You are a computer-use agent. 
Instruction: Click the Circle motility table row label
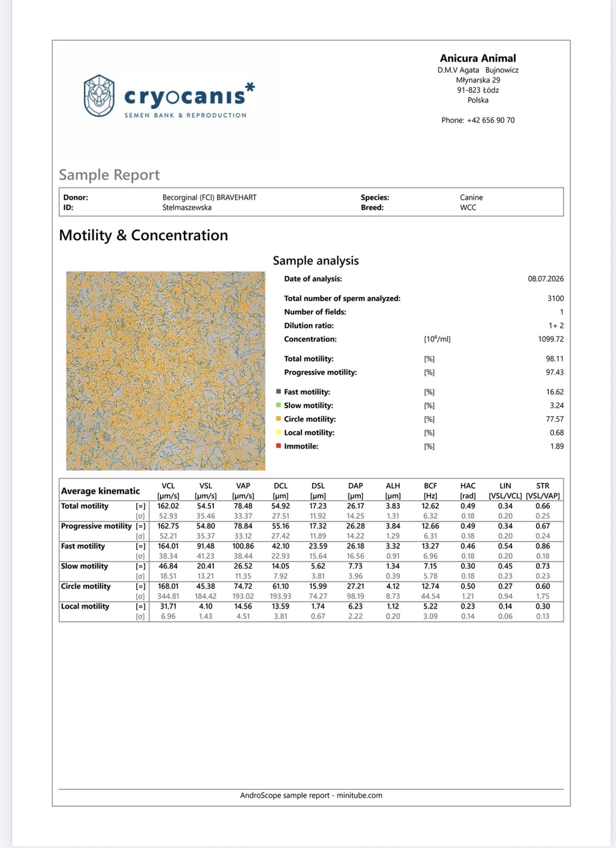pos(86,586)
